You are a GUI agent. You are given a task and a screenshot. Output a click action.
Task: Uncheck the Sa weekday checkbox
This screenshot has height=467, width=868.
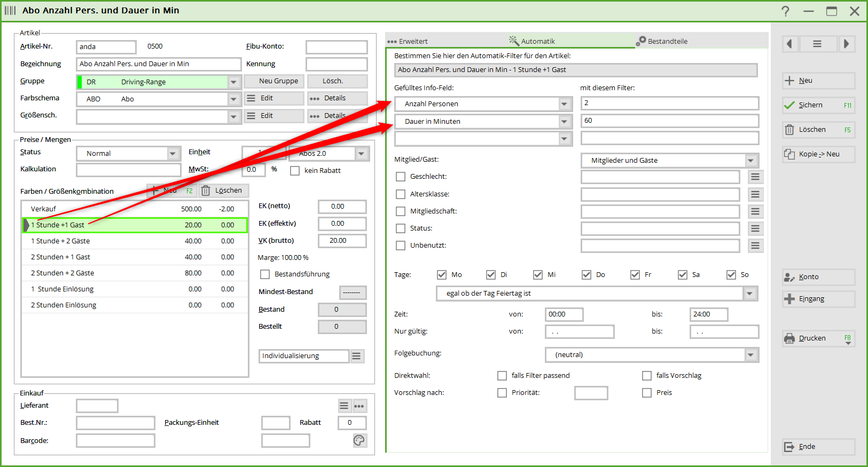tap(683, 275)
